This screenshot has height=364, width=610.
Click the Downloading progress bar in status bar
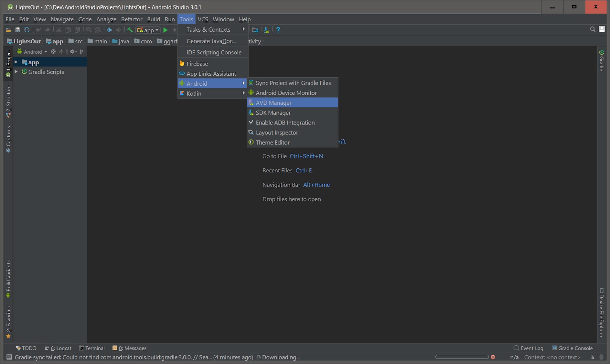(x=462, y=357)
